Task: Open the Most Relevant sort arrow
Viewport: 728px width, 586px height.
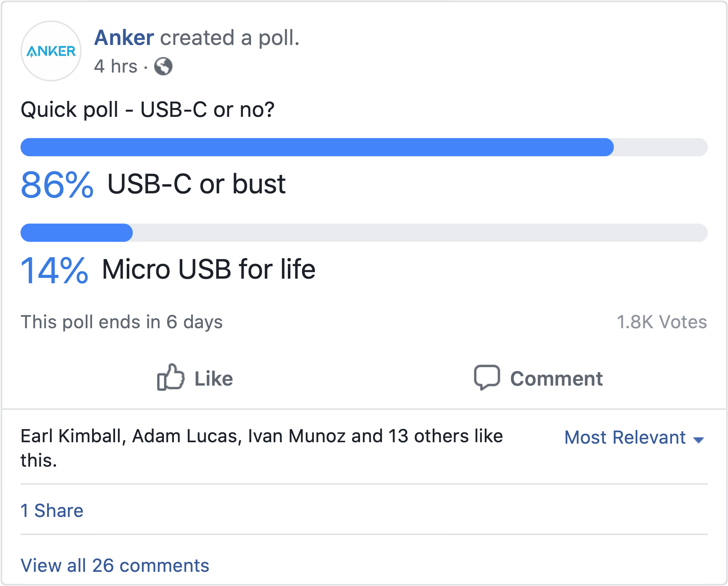Action: (698, 440)
